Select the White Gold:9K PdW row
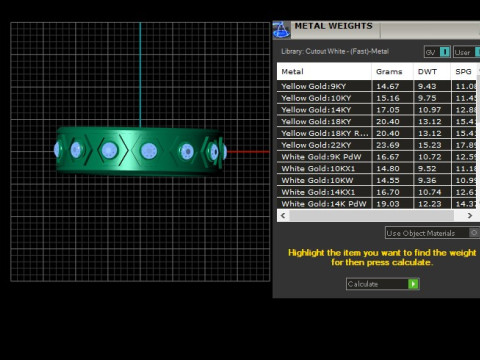This screenshot has height=360, width=480. [x=377, y=157]
